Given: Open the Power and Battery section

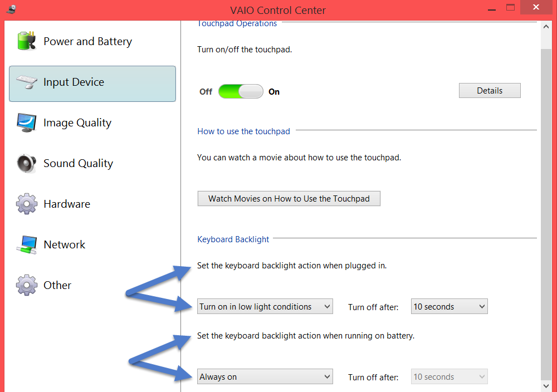Looking at the screenshot, I should tap(92, 41).
